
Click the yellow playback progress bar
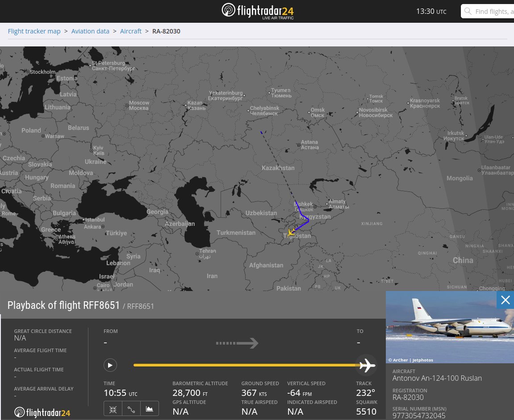pyautogui.click(x=246, y=365)
